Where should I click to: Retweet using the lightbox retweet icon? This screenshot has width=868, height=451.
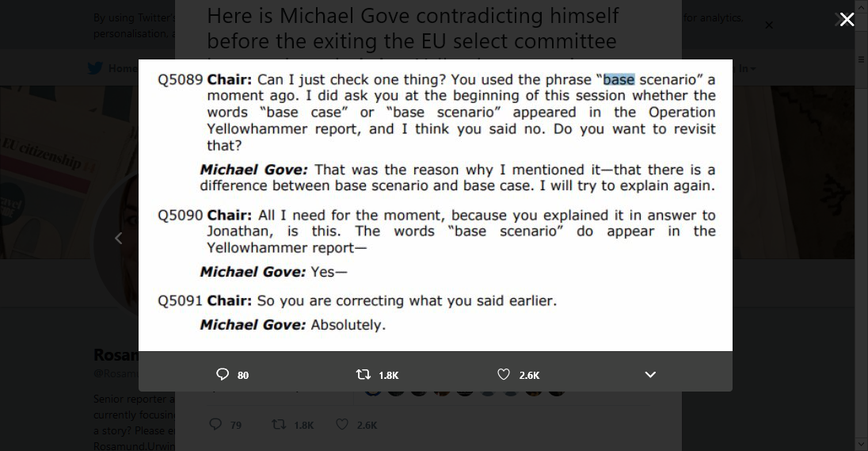[364, 374]
